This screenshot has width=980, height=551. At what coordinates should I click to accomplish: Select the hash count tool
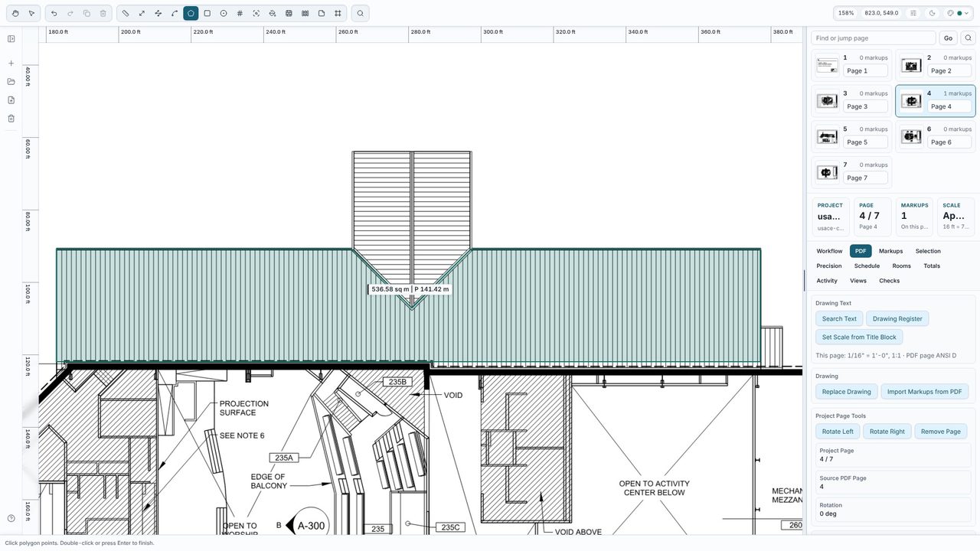click(x=240, y=13)
